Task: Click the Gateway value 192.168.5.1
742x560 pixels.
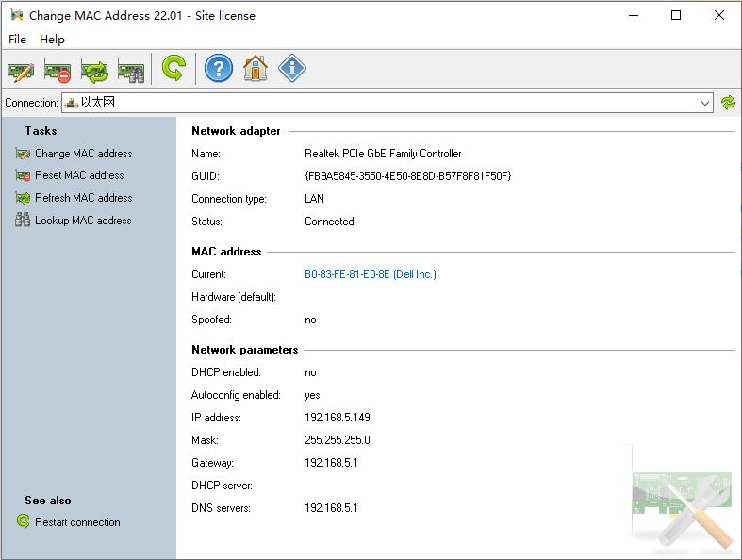Action: point(331,463)
